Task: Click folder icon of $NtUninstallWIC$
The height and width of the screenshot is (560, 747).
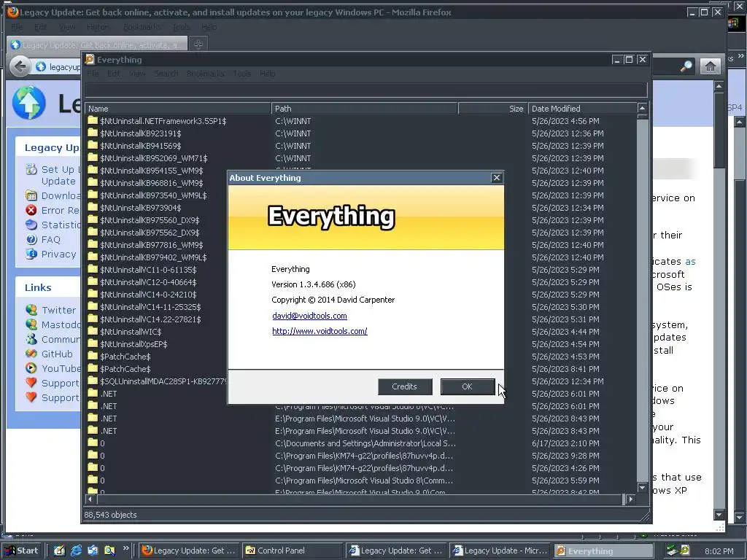Action: 93,331
